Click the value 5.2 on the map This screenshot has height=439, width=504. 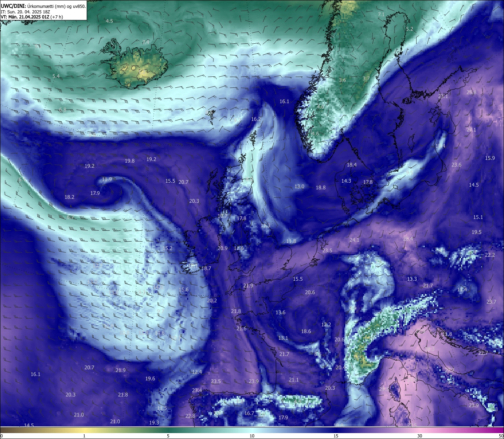pos(409,29)
